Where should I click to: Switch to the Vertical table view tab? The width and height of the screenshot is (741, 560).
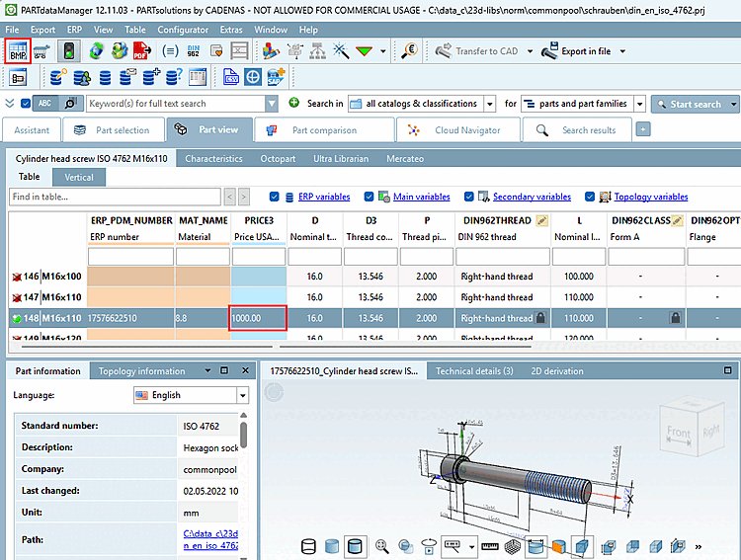(79, 177)
